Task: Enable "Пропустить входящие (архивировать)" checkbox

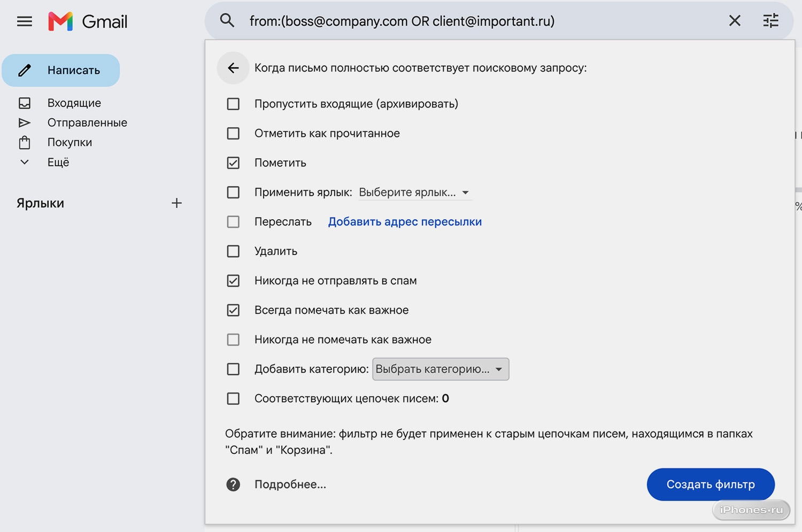Action: click(233, 104)
